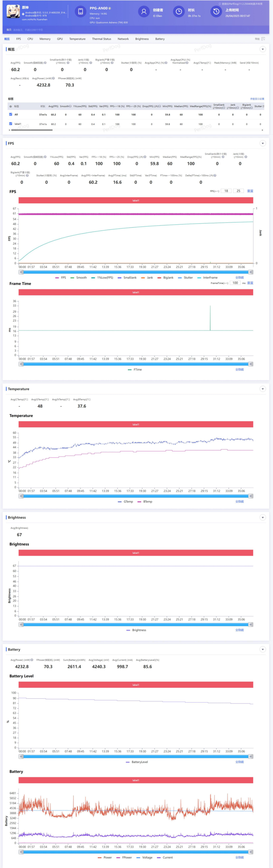Image resolution: width=273 pixels, height=868 pixels.
Task: Switch to the Network tab
Action: pyautogui.click(x=123, y=39)
